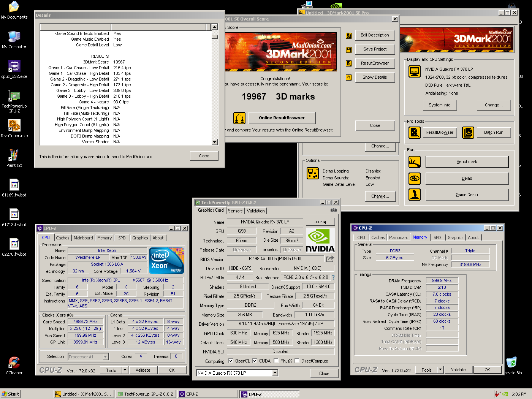The width and height of the screenshot is (532, 399).
Task: Close the Details dialog with Close button
Action: [x=204, y=156]
